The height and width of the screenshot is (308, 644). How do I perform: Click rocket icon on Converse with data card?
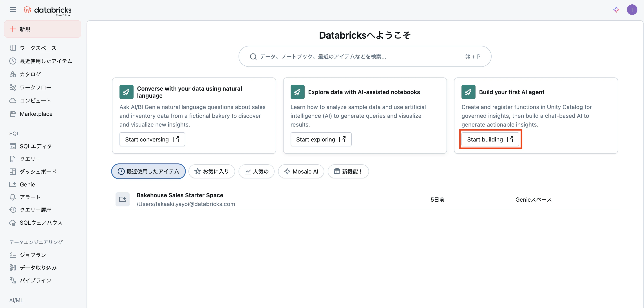click(126, 92)
